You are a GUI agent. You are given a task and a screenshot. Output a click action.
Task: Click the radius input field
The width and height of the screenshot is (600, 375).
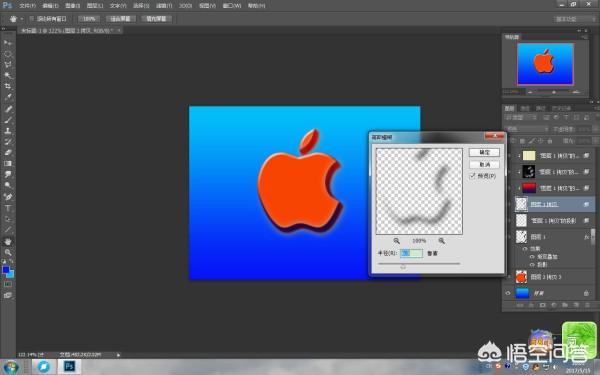[411, 253]
